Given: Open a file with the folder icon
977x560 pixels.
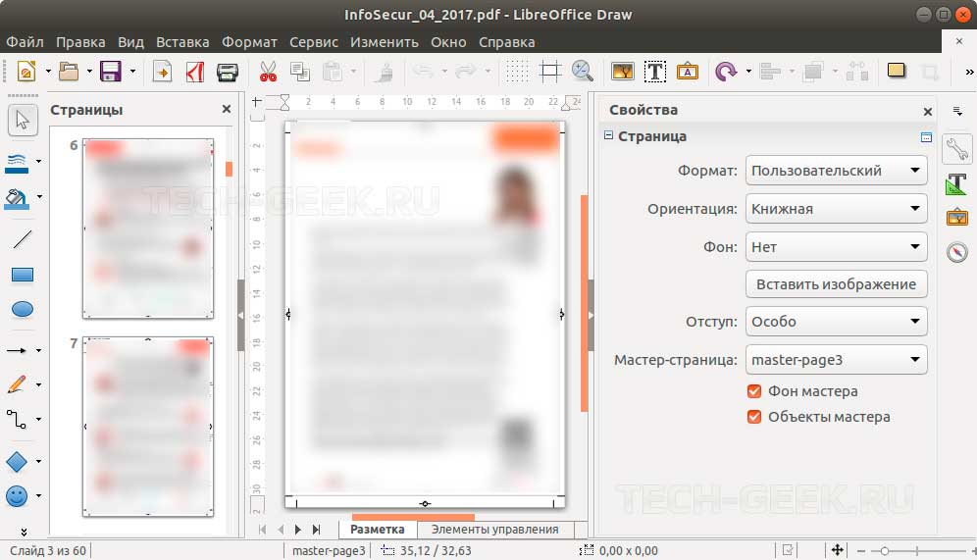Looking at the screenshot, I should click(x=69, y=72).
